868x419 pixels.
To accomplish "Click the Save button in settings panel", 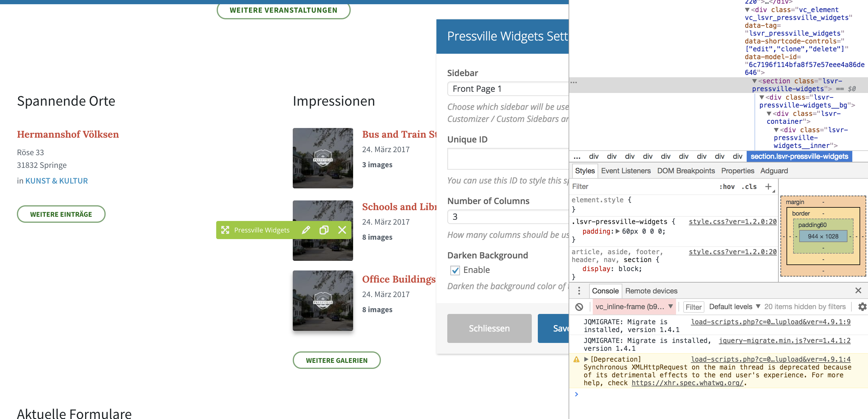I will click(553, 328).
